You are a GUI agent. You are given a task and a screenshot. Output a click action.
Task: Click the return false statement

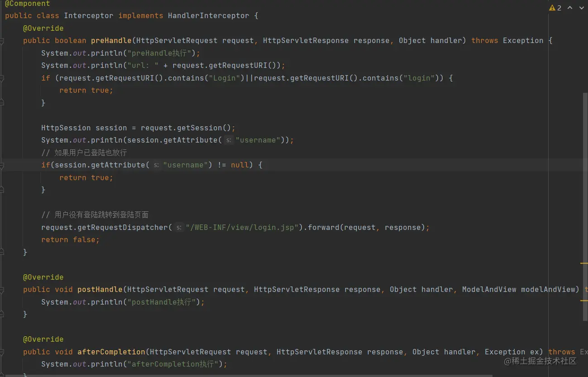click(71, 240)
